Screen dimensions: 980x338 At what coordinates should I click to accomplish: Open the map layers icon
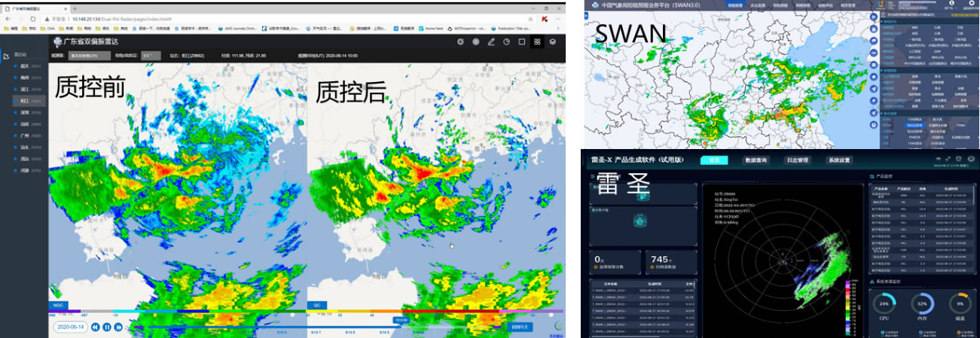552,41
